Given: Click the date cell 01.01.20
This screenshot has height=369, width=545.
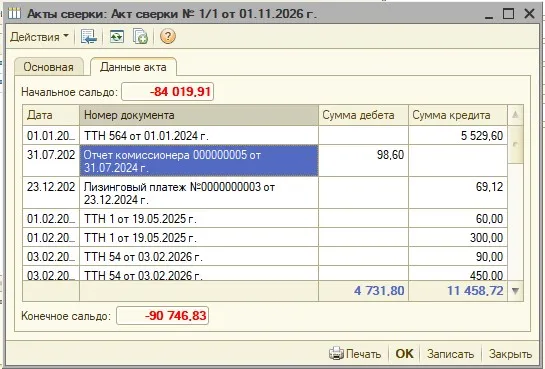Looking at the screenshot, I should point(51,135).
